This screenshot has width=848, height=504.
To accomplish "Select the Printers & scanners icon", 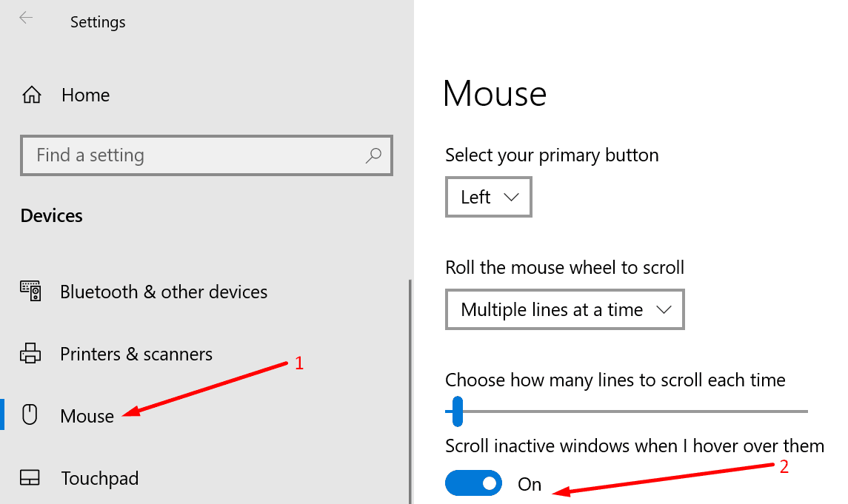I will pos(30,353).
